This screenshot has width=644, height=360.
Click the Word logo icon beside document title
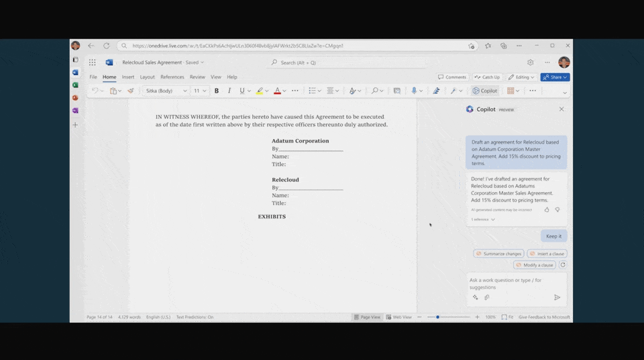109,62
